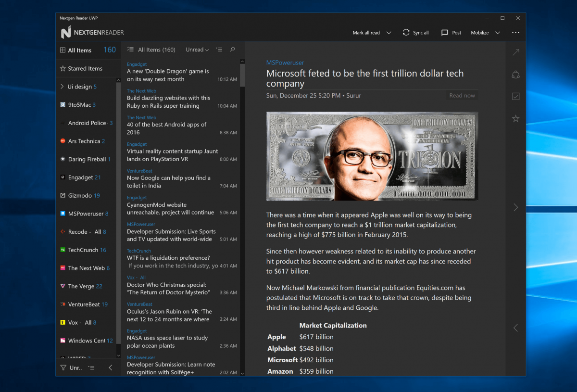The width and height of the screenshot is (577, 392).
Task: Click the search magnifier in article list
Action: (233, 50)
